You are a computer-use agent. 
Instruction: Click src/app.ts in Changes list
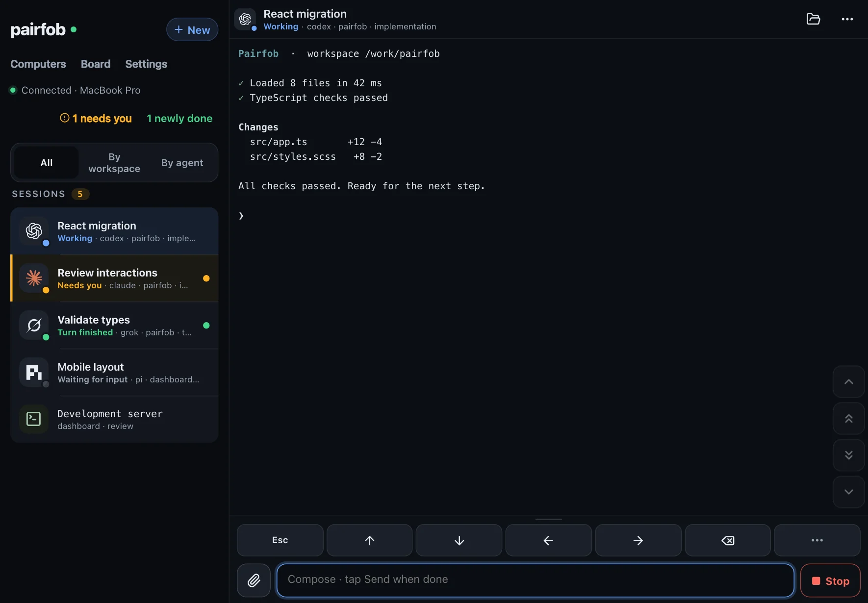coord(279,142)
